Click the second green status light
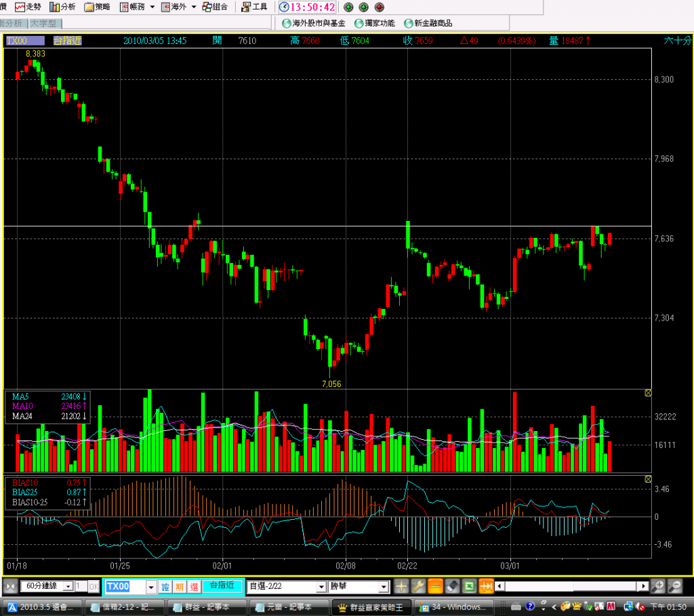This screenshot has height=616, width=694. pos(364,7)
